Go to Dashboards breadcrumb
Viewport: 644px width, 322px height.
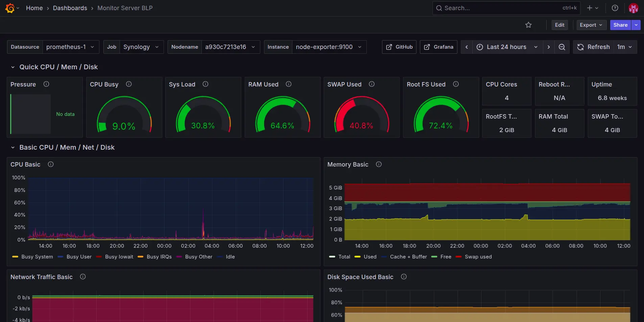70,8
